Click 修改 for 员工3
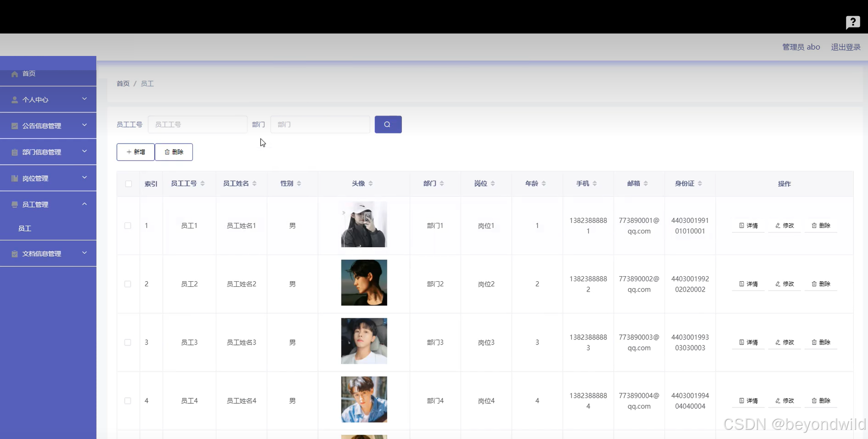This screenshot has height=439, width=868. coord(785,342)
